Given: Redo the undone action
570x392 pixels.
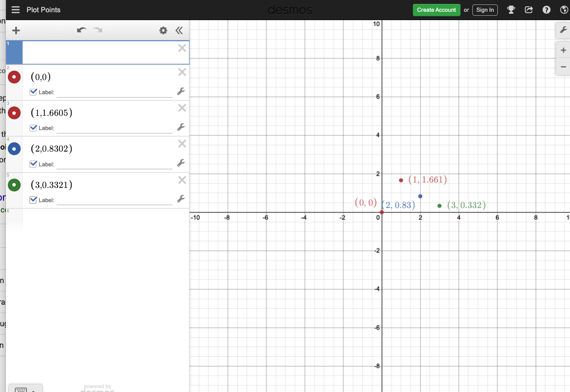Looking at the screenshot, I should click(97, 30).
